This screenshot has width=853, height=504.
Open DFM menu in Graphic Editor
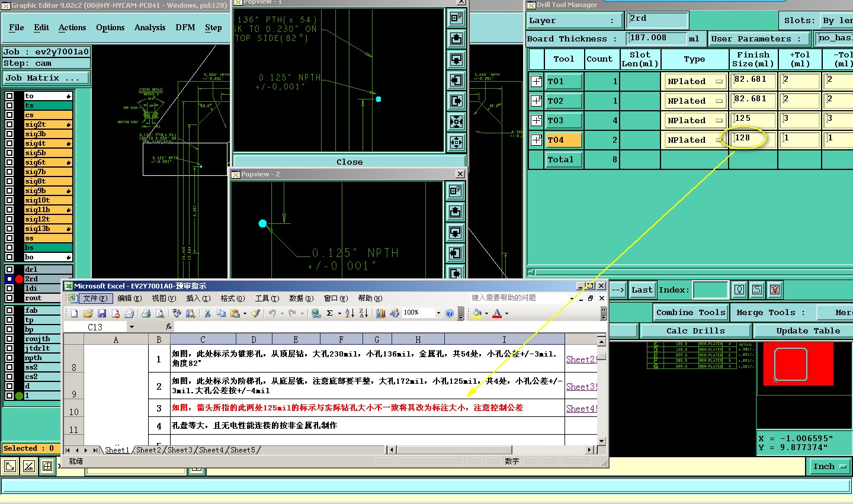(x=185, y=27)
